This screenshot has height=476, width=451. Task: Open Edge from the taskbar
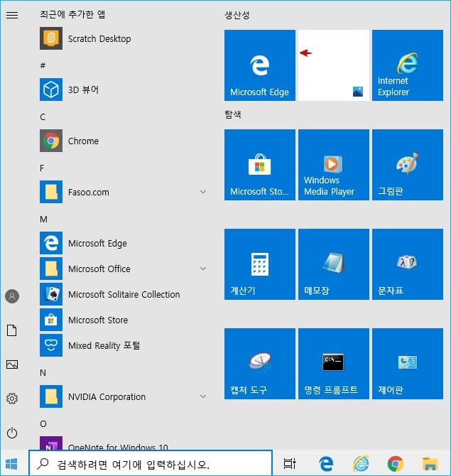click(326, 464)
